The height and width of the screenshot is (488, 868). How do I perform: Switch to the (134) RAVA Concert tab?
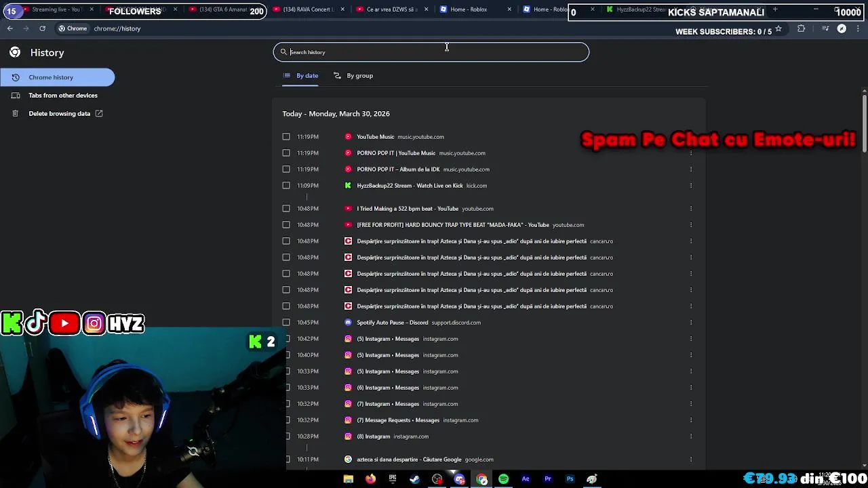[310, 9]
